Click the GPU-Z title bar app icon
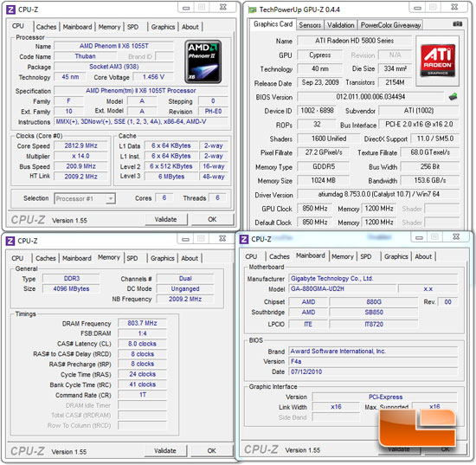Viewport: 476px width, 465px height. tap(252, 10)
